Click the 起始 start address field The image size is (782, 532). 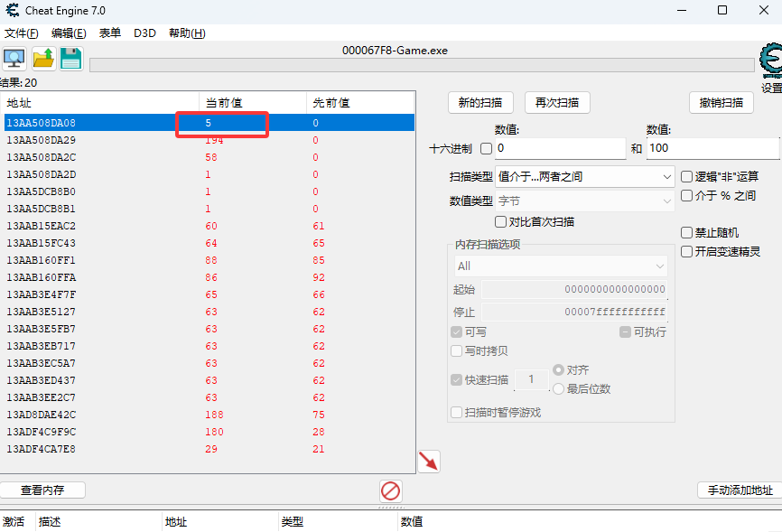point(574,289)
